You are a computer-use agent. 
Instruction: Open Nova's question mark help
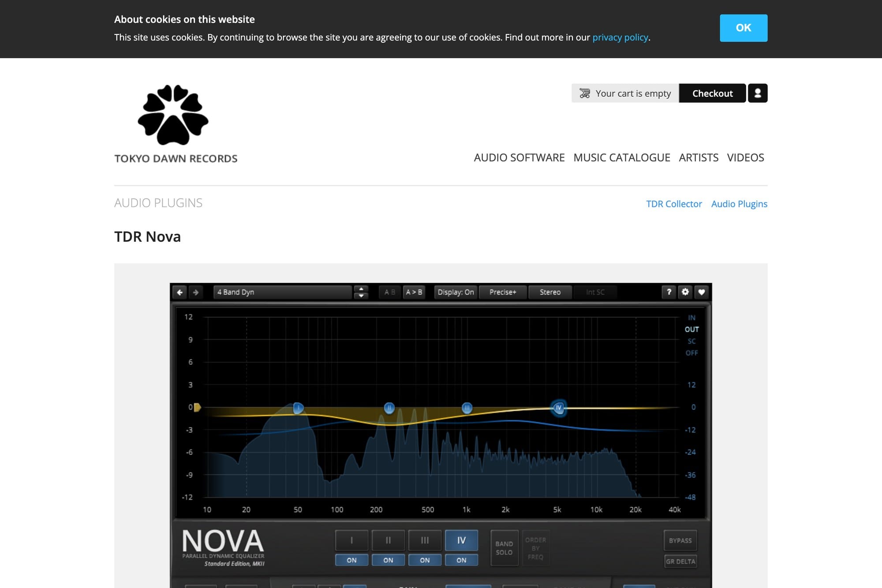coord(669,292)
